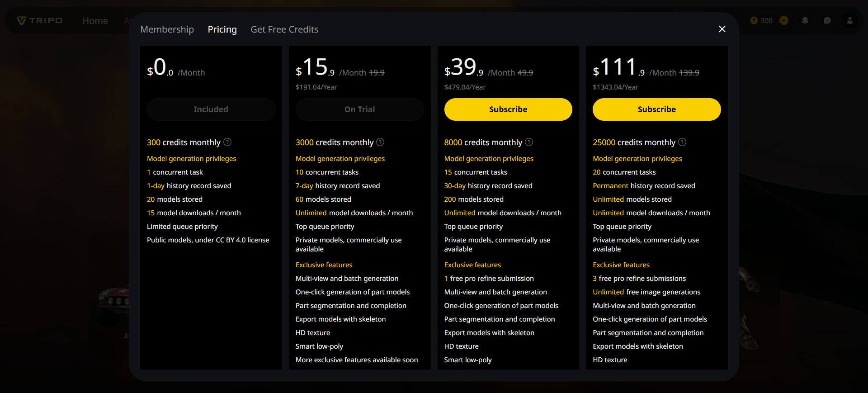Open the Get Free Credits tab

click(x=284, y=29)
